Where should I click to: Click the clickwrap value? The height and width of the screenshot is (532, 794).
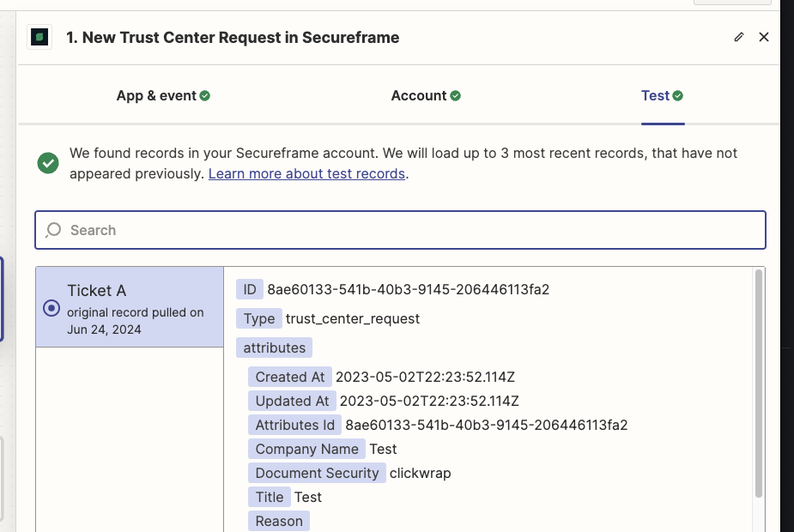[x=420, y=474]
